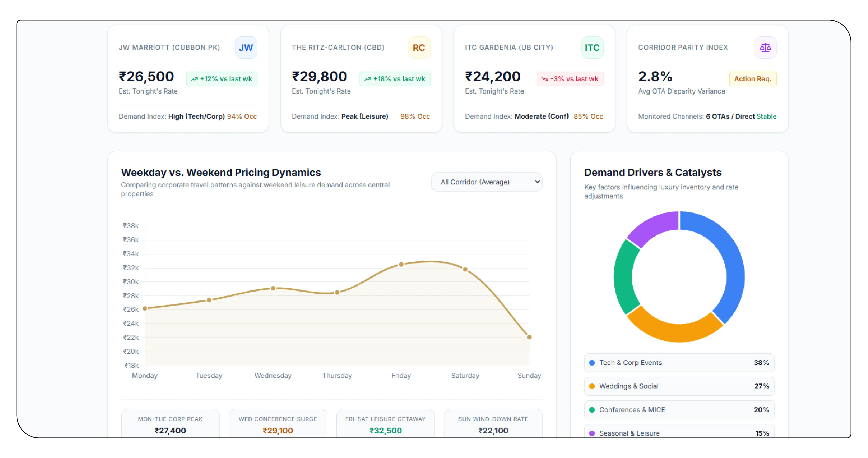Click the 85% Occ occupancy text

pyautogui.click(x=588, y=116)
